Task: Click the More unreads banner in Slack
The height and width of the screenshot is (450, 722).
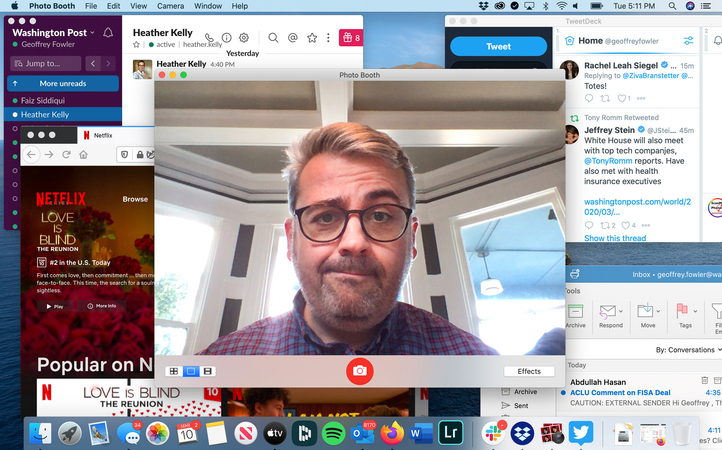Action: pos(62,83)
